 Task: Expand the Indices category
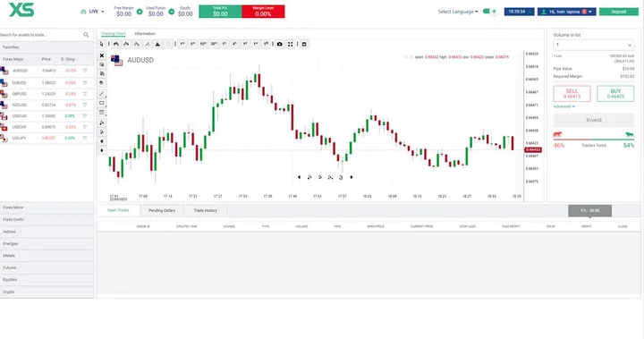[x=47, y=232]
